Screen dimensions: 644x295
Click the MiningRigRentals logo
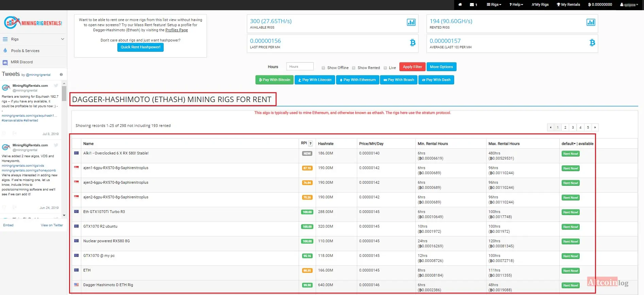click(x=33, y=23)
